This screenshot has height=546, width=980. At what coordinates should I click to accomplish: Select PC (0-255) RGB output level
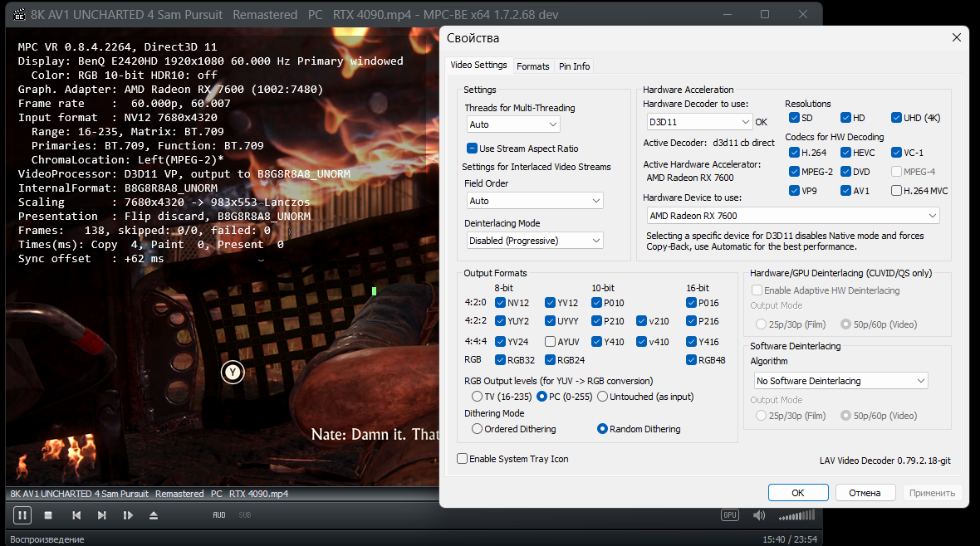(541, 397)
